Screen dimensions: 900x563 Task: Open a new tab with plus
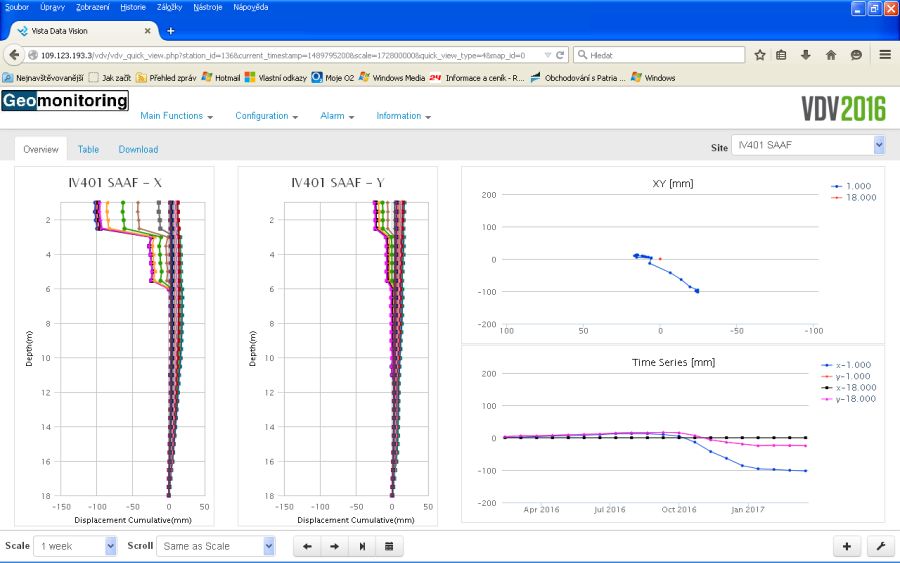tap(170, 31)
